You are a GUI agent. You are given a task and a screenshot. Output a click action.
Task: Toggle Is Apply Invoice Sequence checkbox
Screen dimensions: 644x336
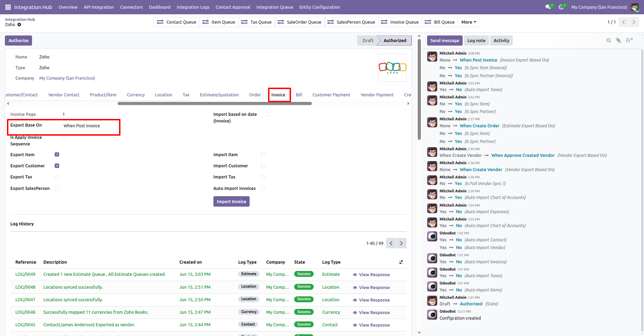(x=64, y=137)
